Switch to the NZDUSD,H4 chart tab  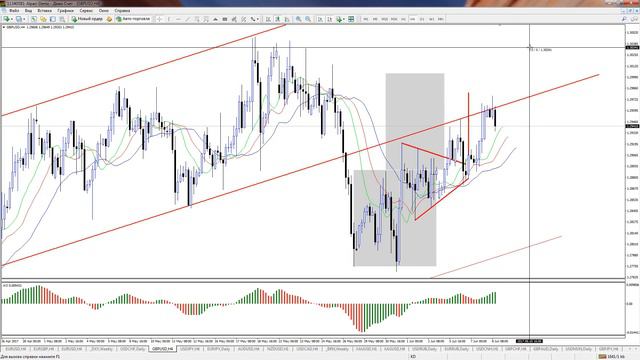click(278, 349)
